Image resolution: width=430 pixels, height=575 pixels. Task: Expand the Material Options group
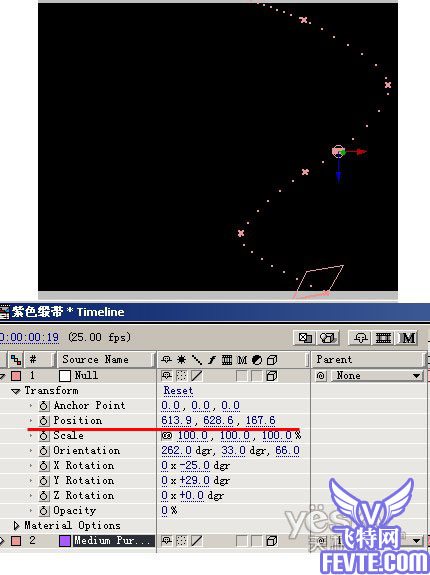(16, 526)
